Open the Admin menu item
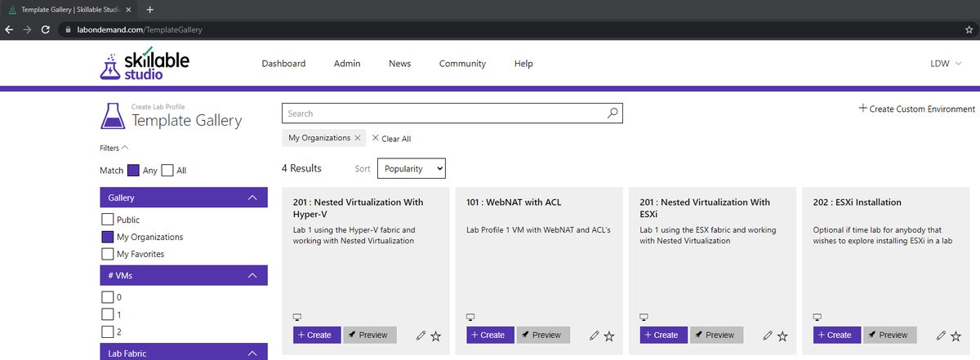This screenshot has width=980, height=360. tap(347, 64)
